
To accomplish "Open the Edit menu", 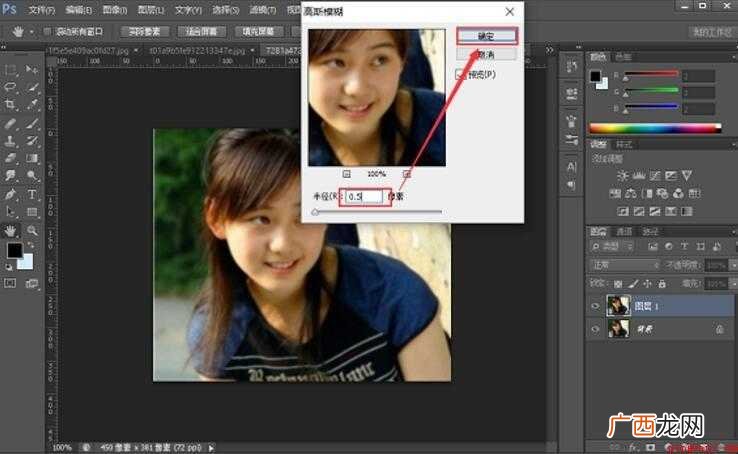I will point(79,9).
